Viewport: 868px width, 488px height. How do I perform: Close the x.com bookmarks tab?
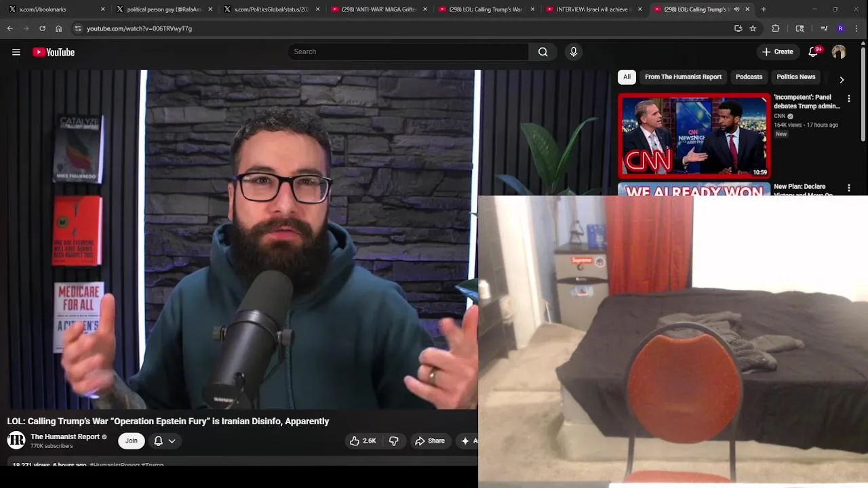(102, 9)
